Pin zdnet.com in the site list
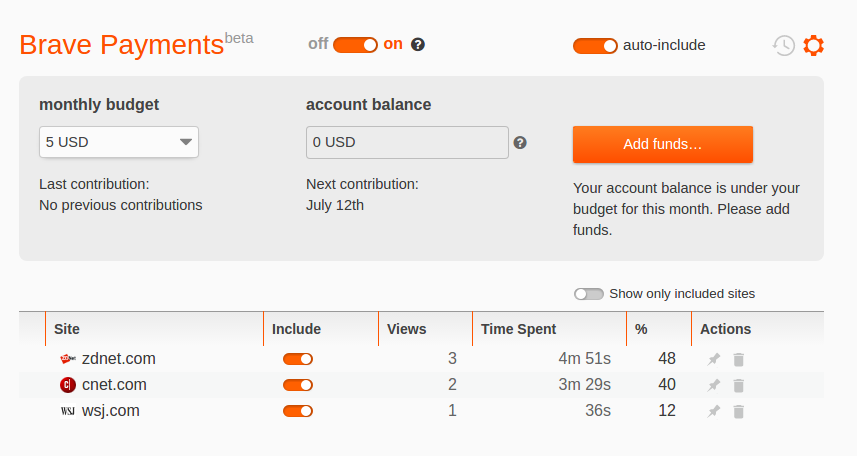This screenshot has width=857, height=456. [714, 359]
